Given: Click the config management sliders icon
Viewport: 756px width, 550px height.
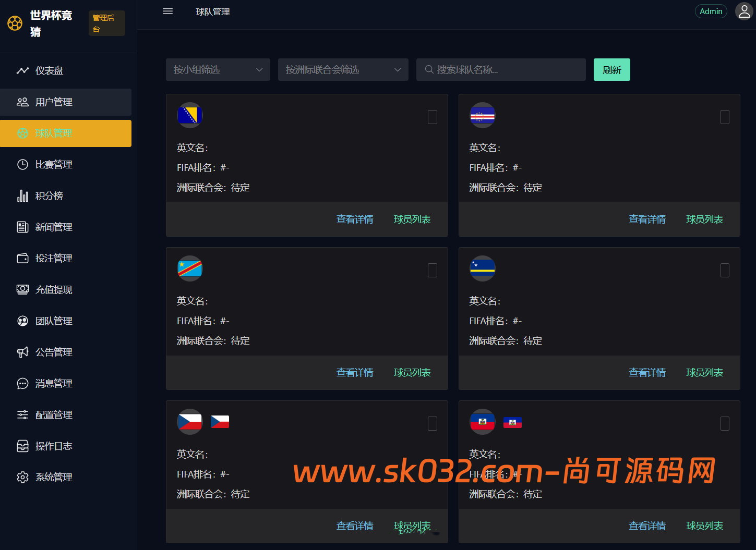Looking at the screenshot, I should (22, 414).
